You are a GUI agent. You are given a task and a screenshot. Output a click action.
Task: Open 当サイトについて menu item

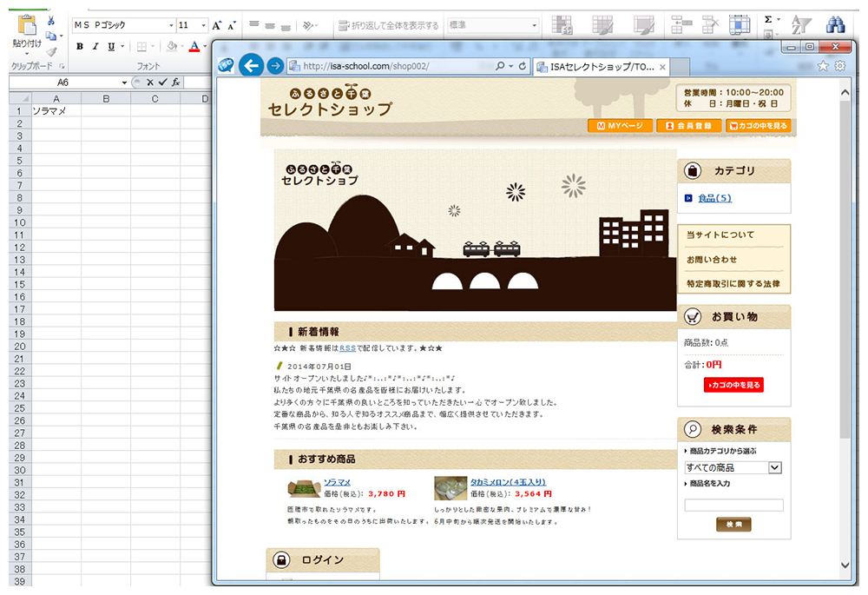720,235
